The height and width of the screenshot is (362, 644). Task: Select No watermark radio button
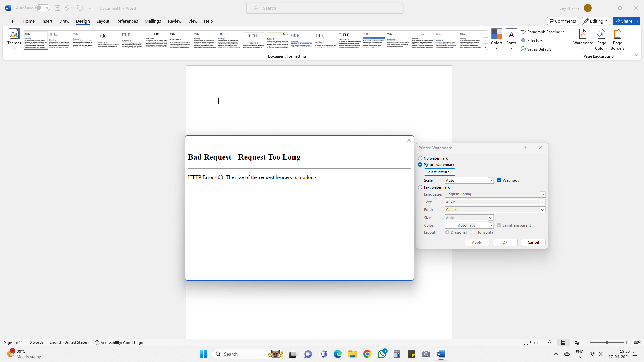(420, 158)
